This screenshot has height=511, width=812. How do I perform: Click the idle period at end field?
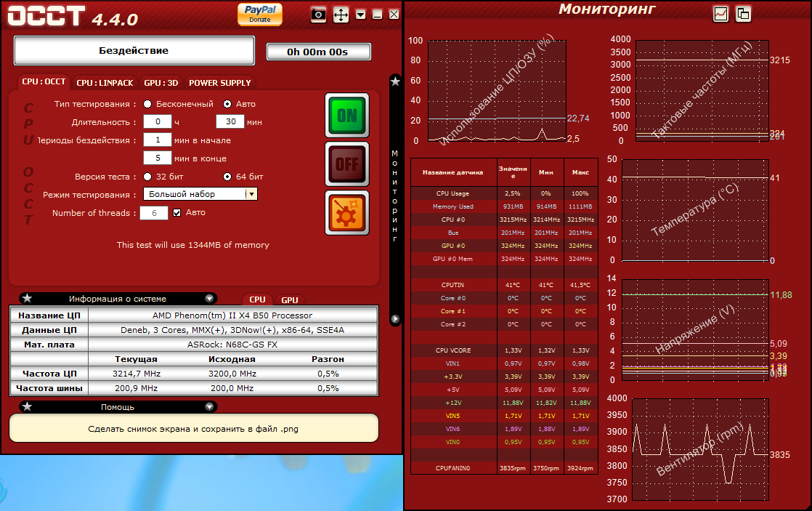[158, 158]
